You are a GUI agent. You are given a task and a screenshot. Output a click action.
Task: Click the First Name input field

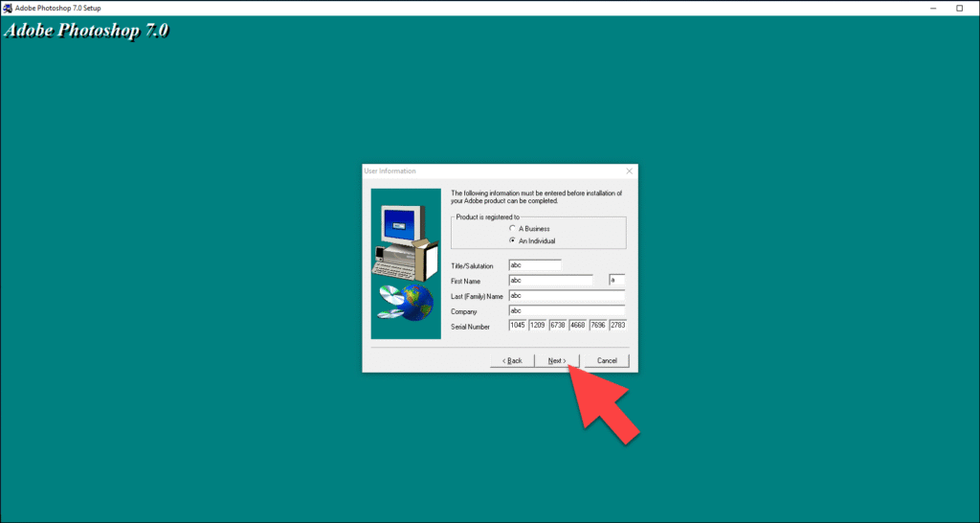tap(550, 281)
